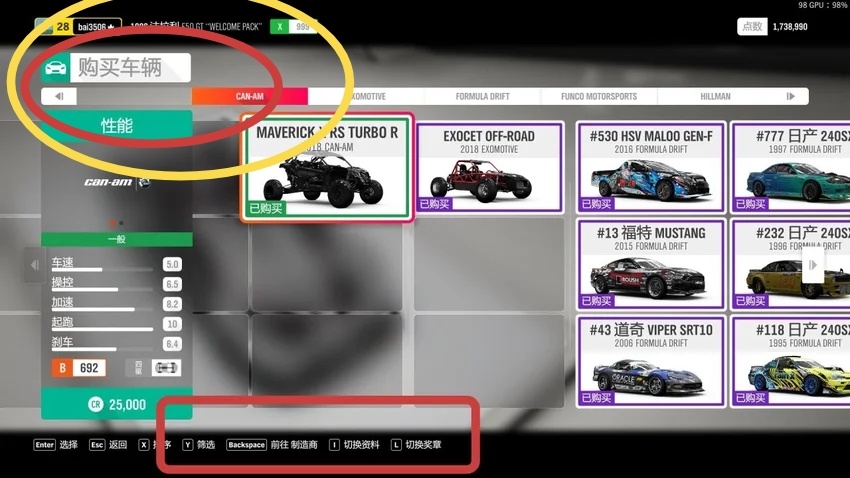The height and width of the screenshot is (478, 850).
Task: Select the Maverick X RS Turbo R card
Action: [x=327, y=168]
